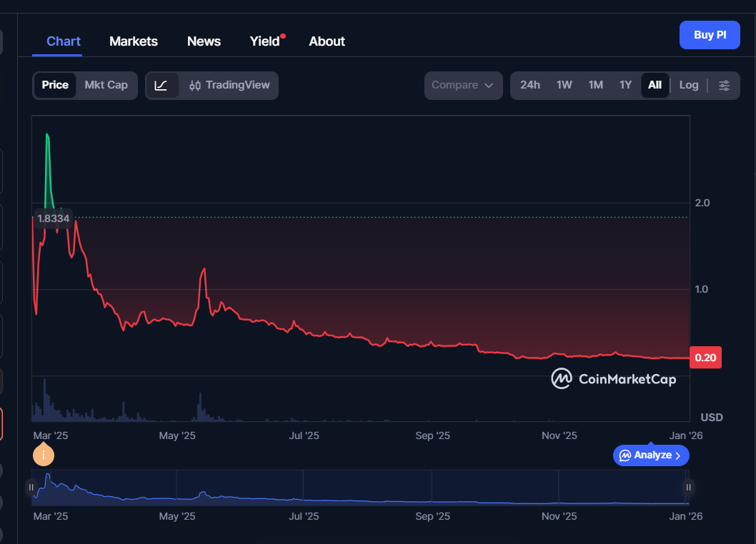
Task: Select the line chart mode icon
Action: point(163,85)
